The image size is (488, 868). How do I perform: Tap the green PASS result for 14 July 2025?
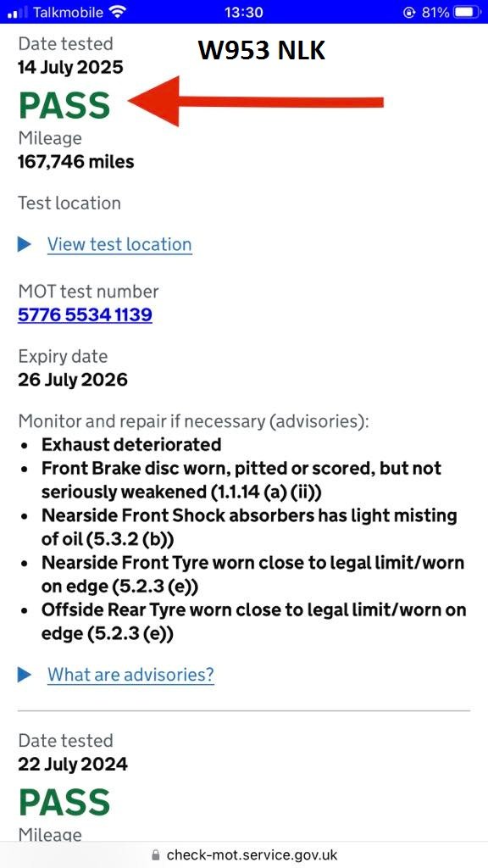pos(64,105)
